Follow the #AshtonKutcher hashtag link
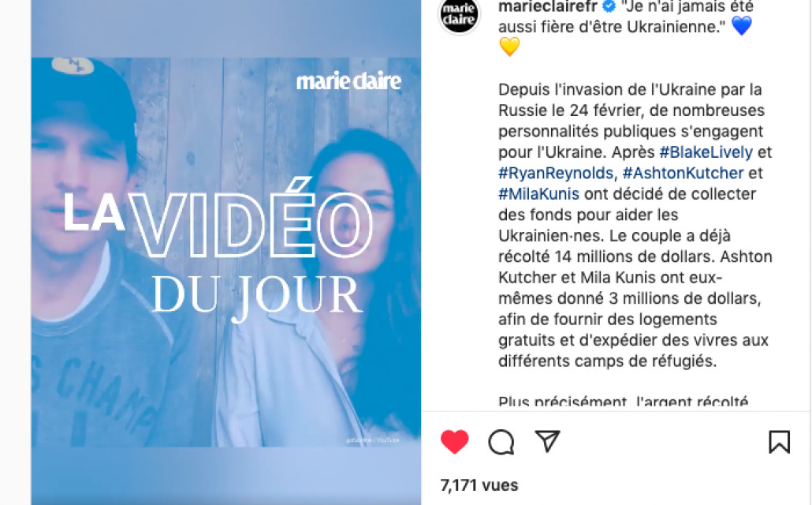Viewport: 812px width, 505px height. click(683, 173)
